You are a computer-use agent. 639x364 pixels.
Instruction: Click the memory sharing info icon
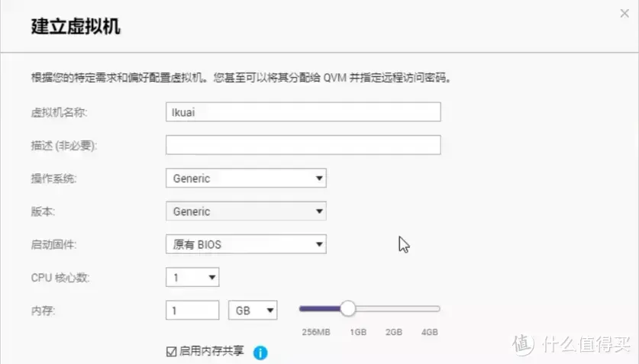260,353
